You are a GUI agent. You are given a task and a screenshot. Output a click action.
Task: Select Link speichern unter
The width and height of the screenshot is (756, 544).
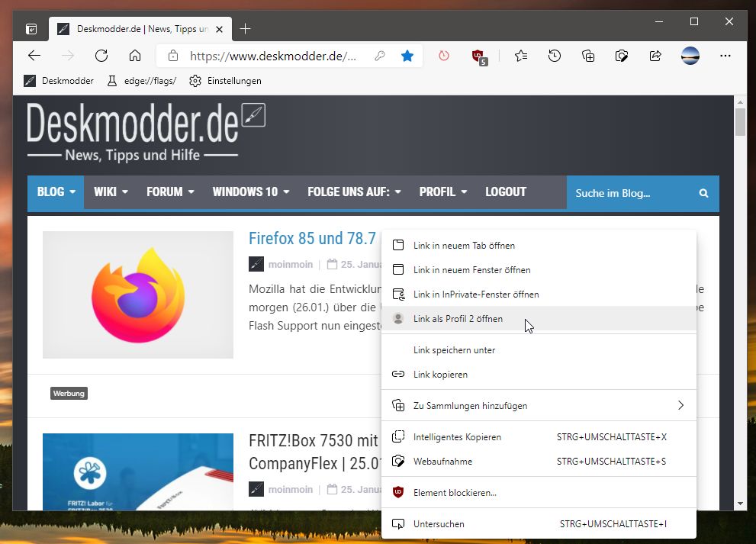[539, 350]
